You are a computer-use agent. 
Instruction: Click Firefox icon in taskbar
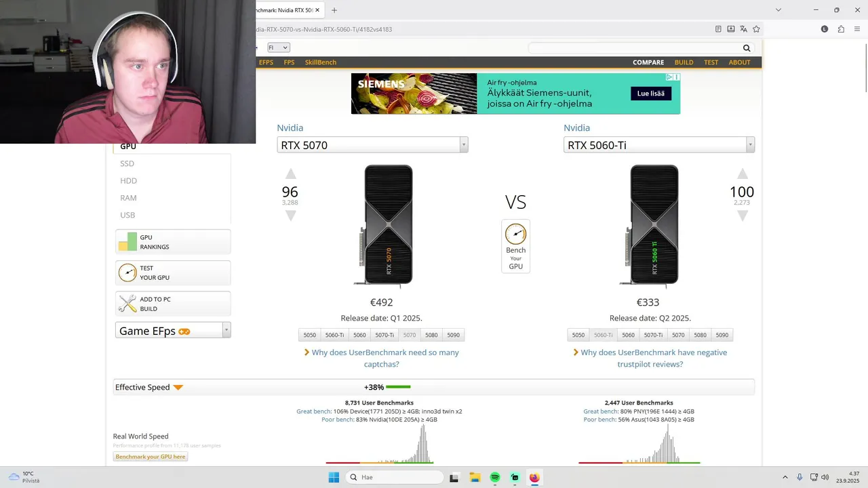pos(534,477)
